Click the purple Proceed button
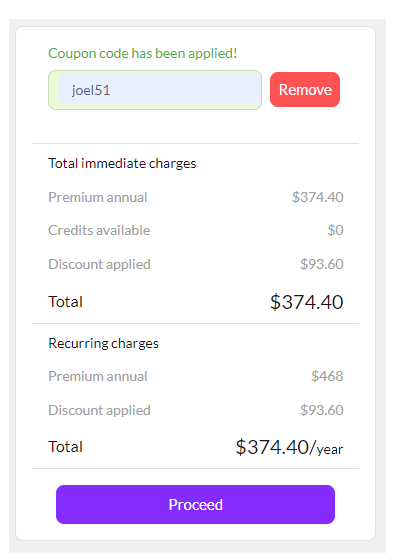 tap(195, 504)
